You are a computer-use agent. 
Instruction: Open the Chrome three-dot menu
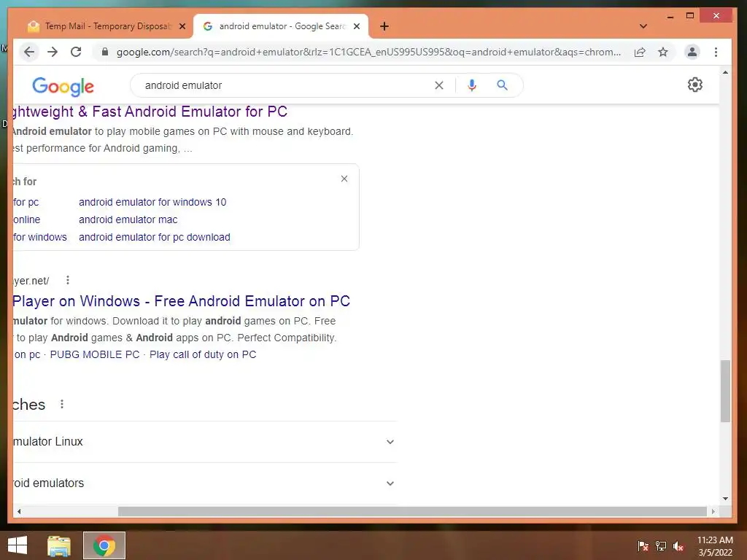coord(716,52)
